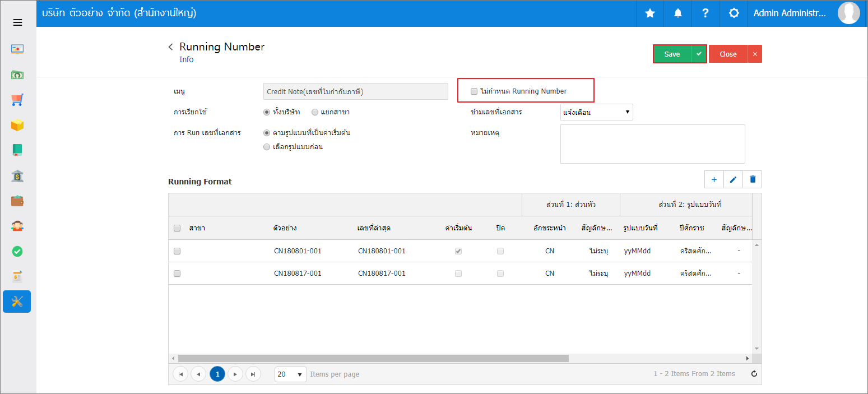Image resolution: width=868 pixels, height=394 pixels.
Task: Select the ทั้งบริษัท radio option
Action: tap(267, 112)
